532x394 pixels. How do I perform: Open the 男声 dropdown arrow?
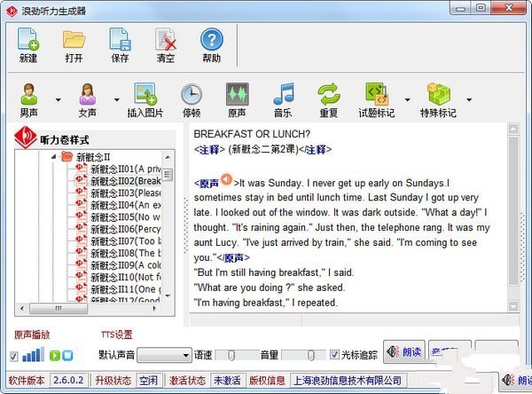[58, 99]
